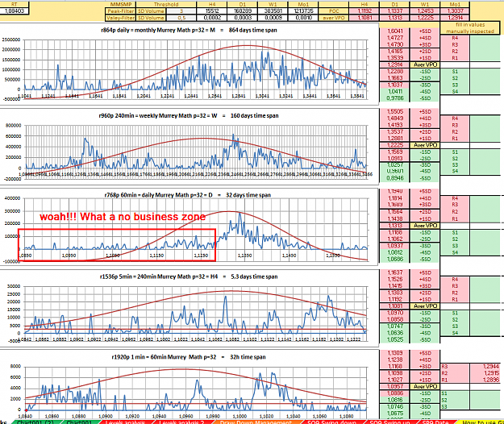Select the H4 peak value 15512
This screenshot has height=424, width=504.
pyautogui.click(x=212, y=11)
